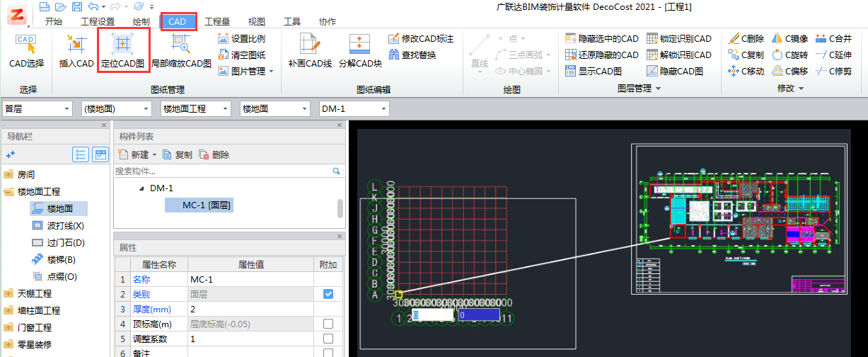Viewport: 868px width, 357px height.
Task: Switch to 工程设置 tab
Action: [x=98, y=22]
